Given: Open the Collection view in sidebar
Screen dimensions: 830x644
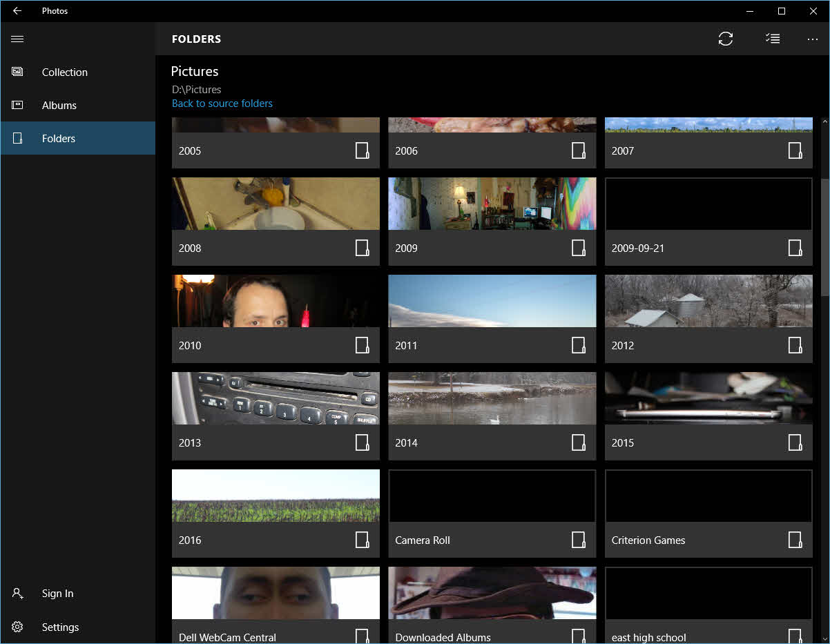Looking at the screenshot, I should tap(64, 72).
